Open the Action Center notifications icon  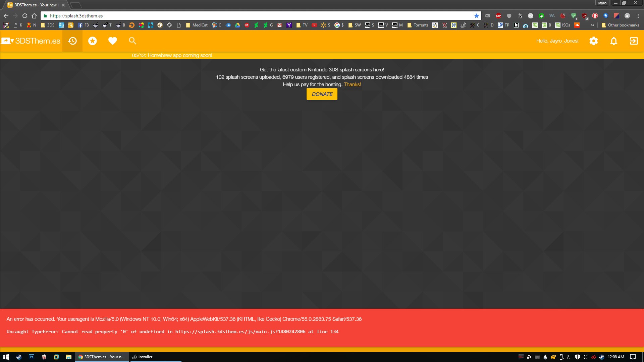pyautogui.click(x=633, y=357)
